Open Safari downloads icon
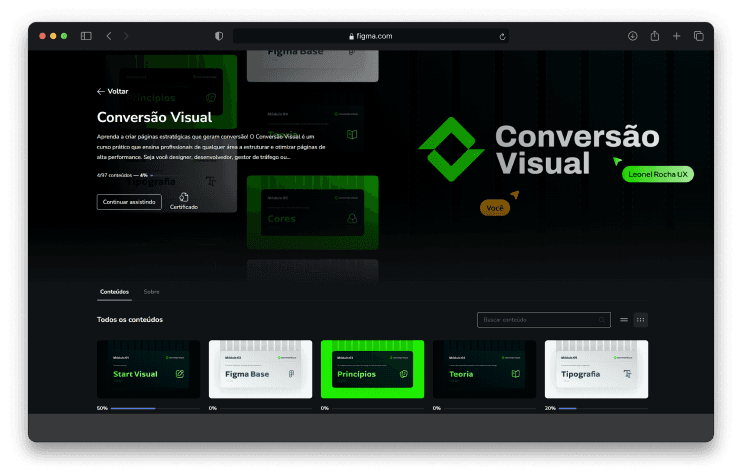Screen dimensions: 741x475 pyautogui.click(x=632, y=36)
